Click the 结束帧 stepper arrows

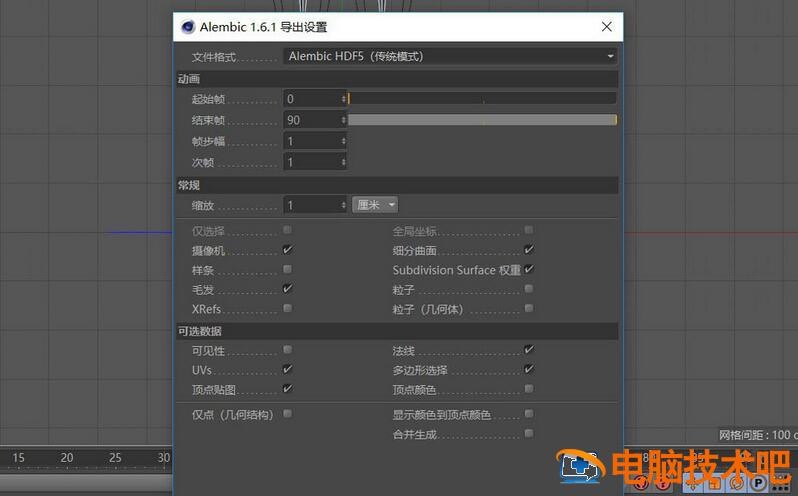(x=344, y=120)
